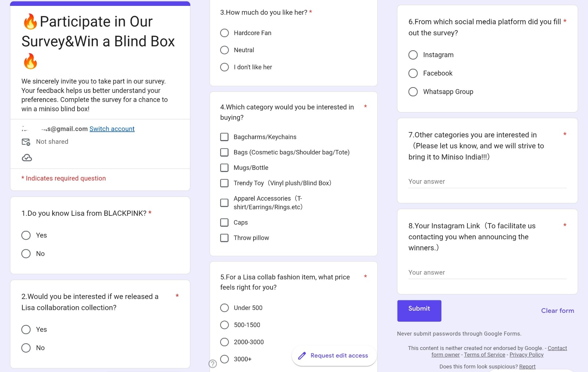Click the Submit button
This screenshot has height=372, width=588.
[x=419, y=311]
